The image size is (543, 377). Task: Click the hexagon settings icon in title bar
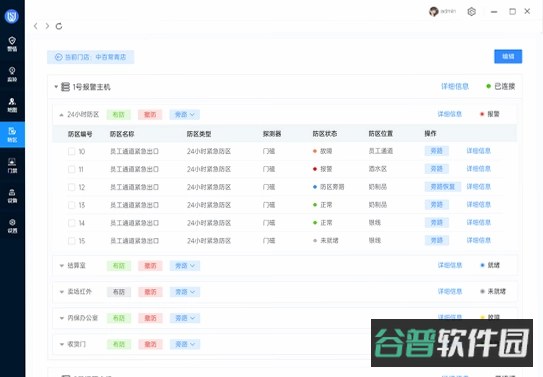tap(471, 12)
